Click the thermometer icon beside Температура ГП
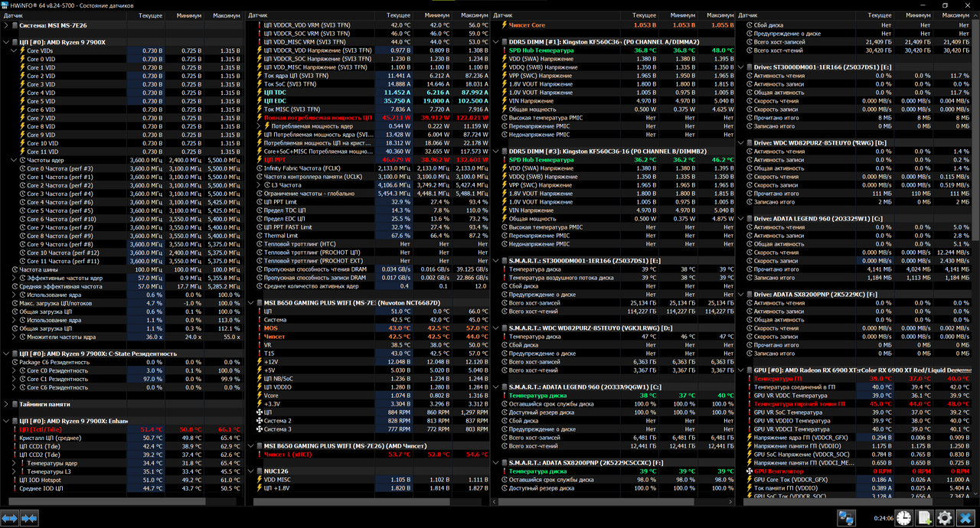 [x=749, y=379]
